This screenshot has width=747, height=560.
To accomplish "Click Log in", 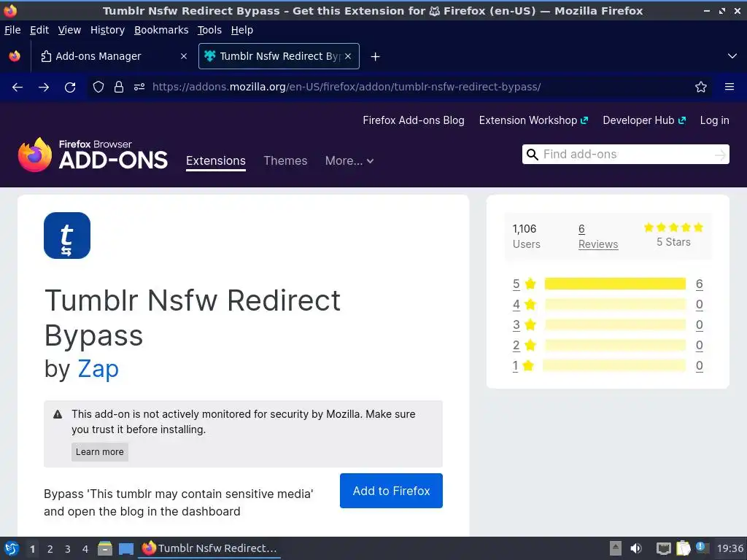I will 715,120.
